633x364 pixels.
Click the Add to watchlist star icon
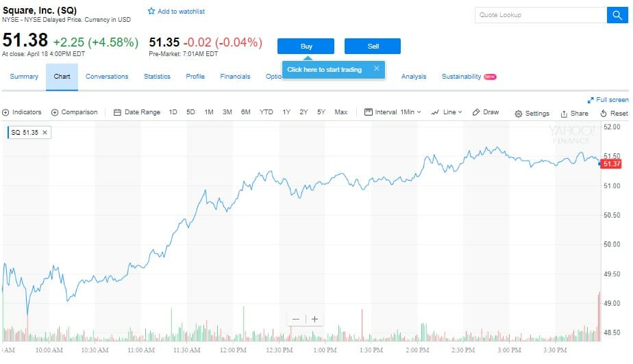(151, 12)
